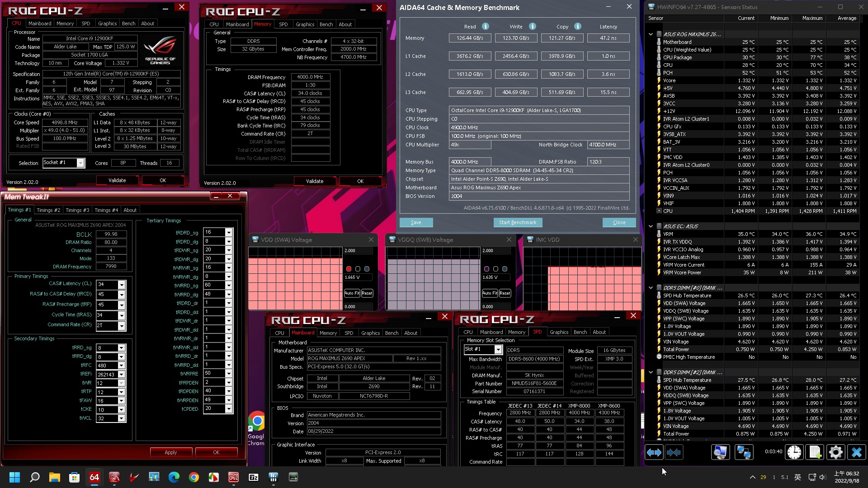Click Start Benchmark in AIDA64
Screen dimensions: 868x488
pyautogui.click(x=518, y=222)
